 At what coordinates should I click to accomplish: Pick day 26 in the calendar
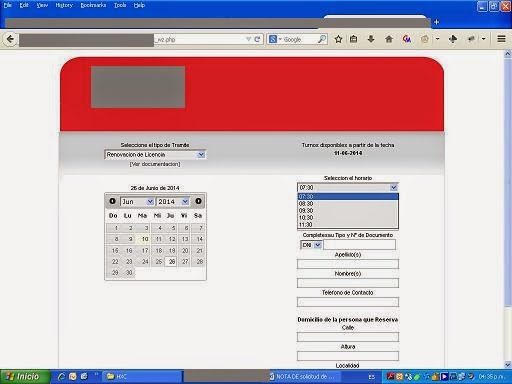(172, 262)
